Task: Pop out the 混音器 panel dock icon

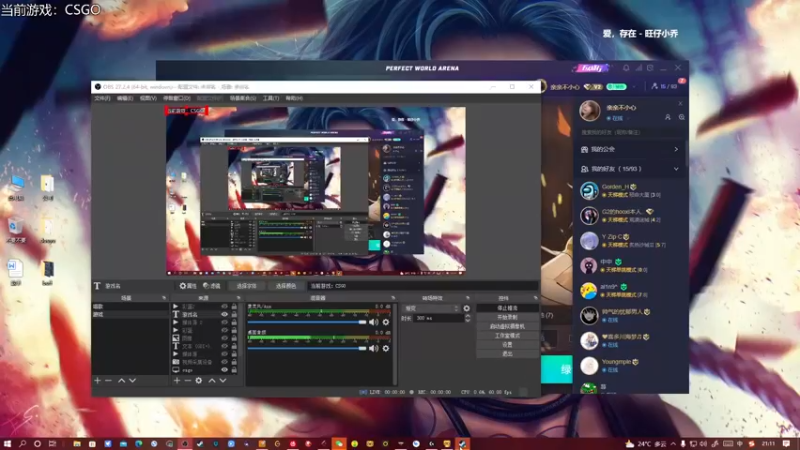Action: click(393, 298)
